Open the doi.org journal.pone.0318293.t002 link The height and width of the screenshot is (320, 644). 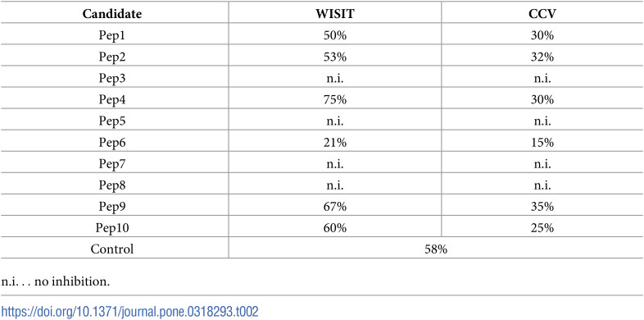point(129,311)
